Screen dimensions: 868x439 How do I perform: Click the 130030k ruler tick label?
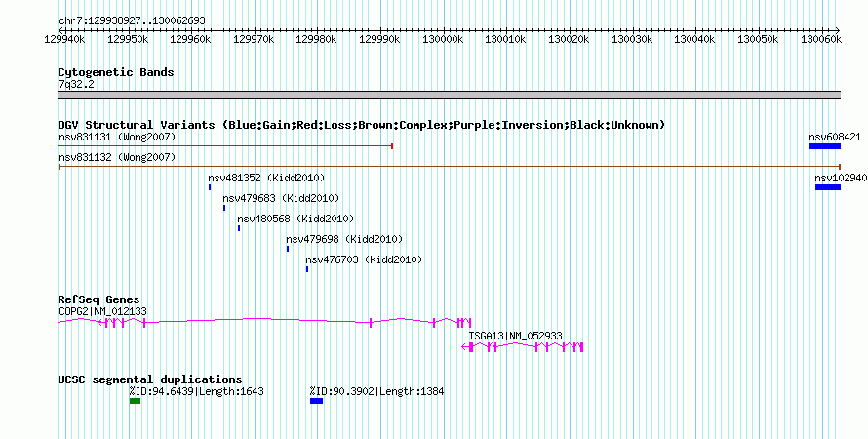(632, 40)
